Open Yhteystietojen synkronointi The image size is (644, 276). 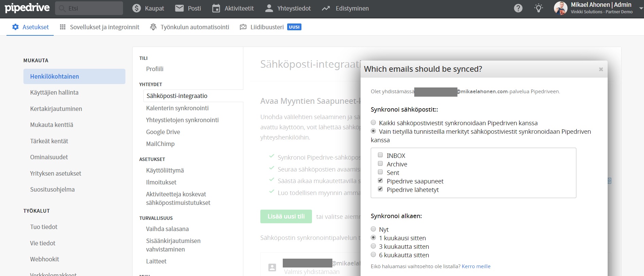click(182, 120)
